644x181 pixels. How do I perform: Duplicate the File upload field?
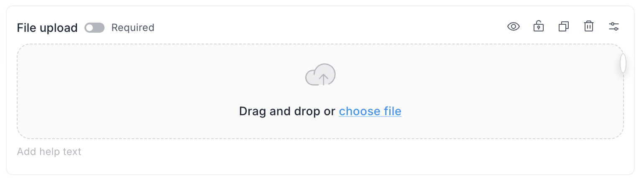[x=563, y=27]
